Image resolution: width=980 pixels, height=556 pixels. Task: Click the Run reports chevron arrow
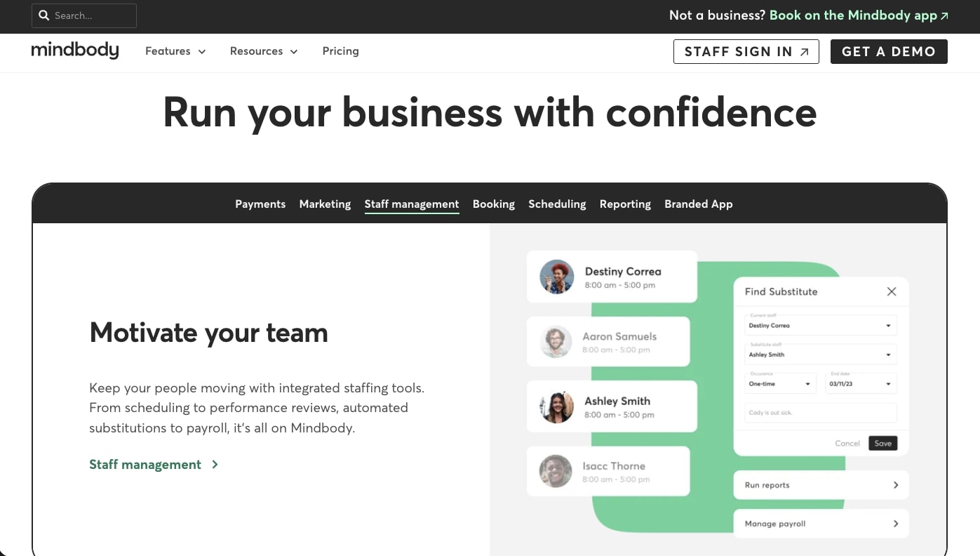point(896,485)
